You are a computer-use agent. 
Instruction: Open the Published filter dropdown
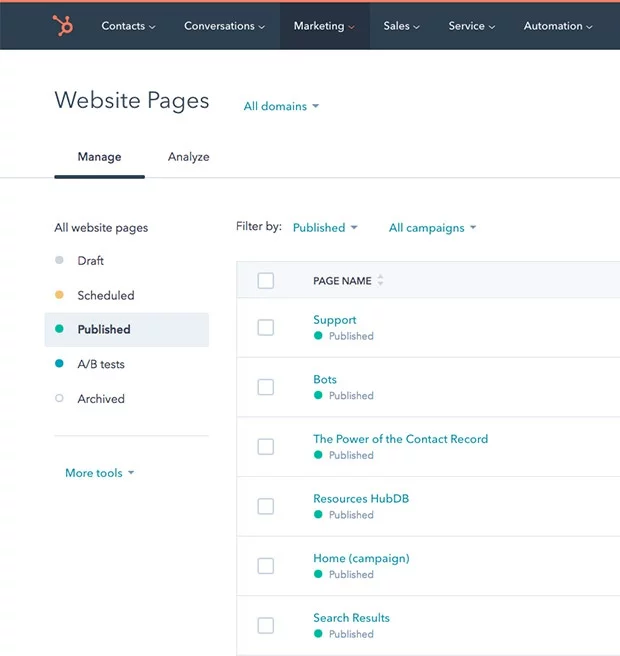[325, 228]
